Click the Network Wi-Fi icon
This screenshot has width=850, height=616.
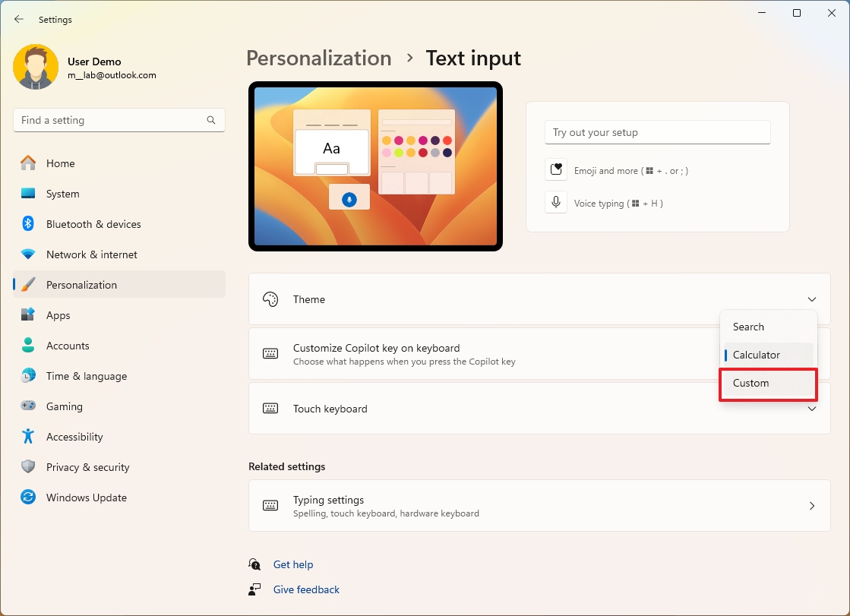28,254
